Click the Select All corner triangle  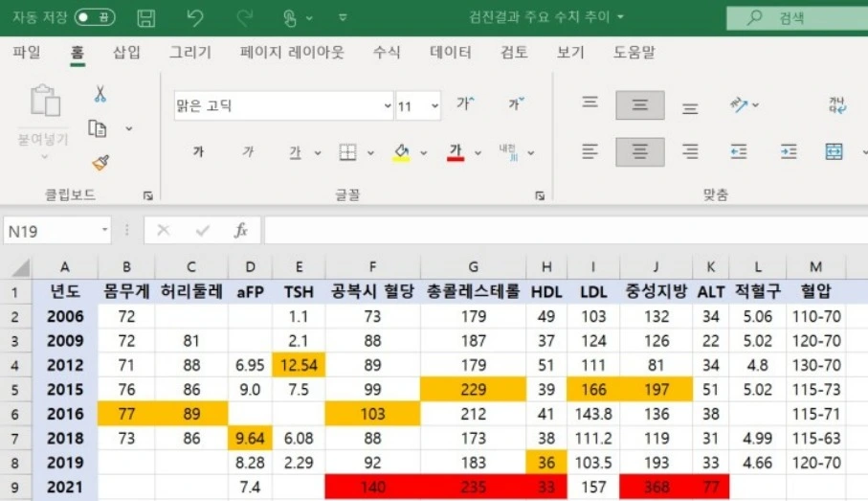(x=20, y=267)
